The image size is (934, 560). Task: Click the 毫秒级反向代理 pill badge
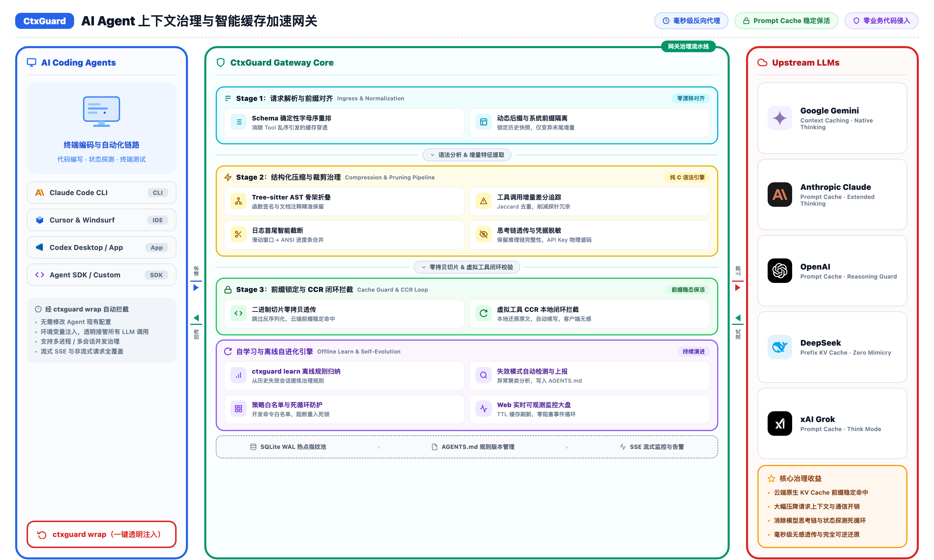(x=691, y=21)
